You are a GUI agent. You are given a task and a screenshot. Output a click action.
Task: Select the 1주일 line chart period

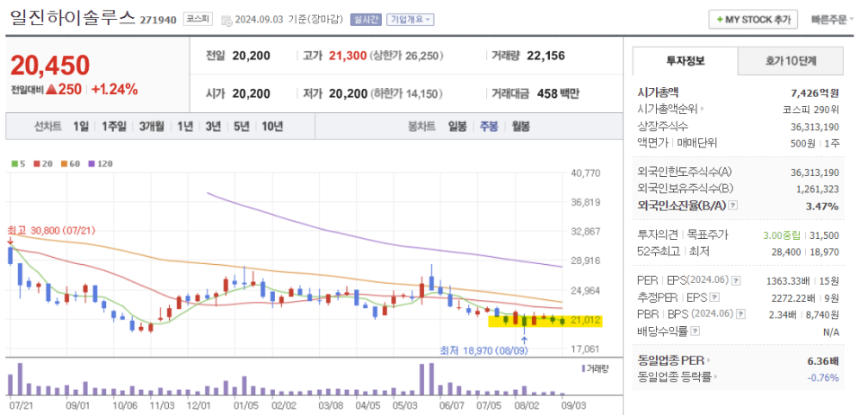coord(113,126)
